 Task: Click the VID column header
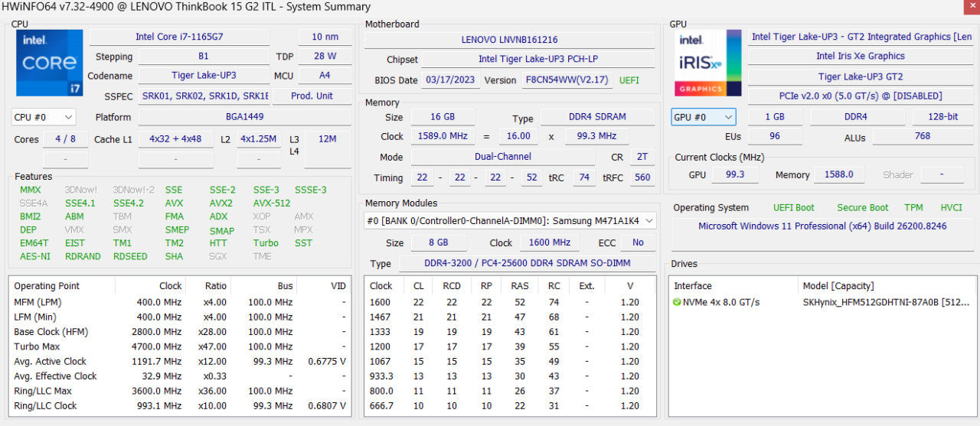(325, 285)
